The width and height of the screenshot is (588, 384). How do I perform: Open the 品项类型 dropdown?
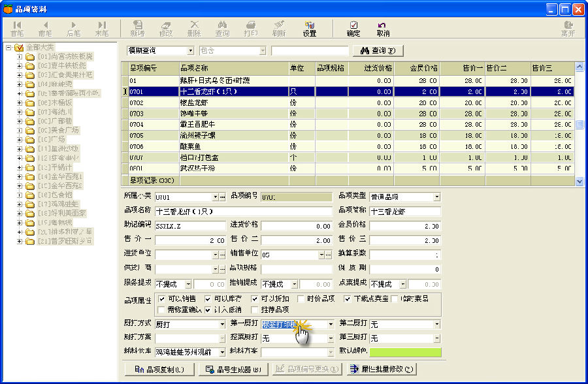tap(436, 197)
